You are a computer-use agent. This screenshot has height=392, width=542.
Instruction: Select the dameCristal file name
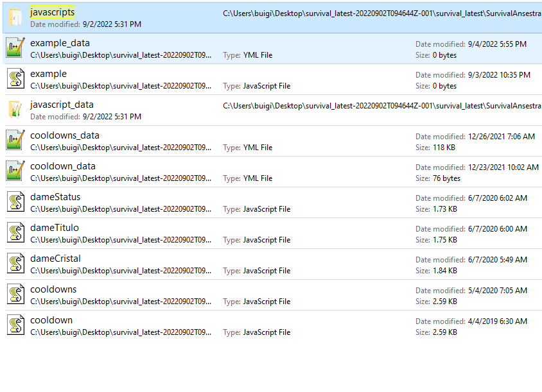(55, 259)
